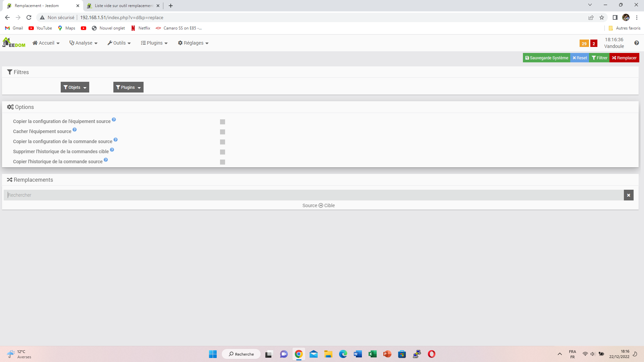Click help icon beside Copier l'historique option

pyautogui.click(x=106, y=160)
